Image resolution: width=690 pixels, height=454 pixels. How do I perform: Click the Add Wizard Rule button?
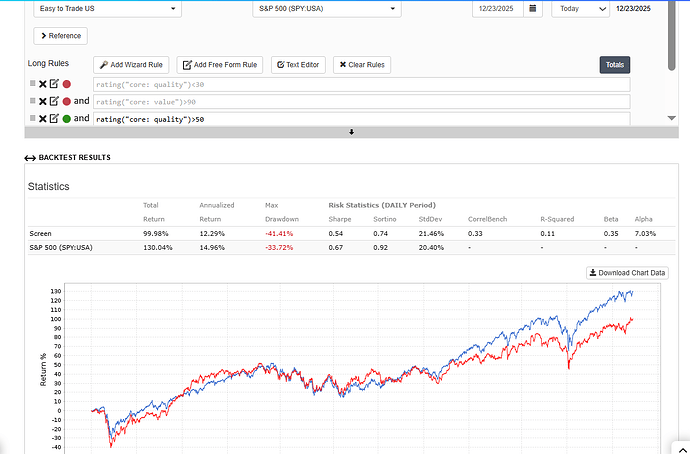(x=131, y=65)
